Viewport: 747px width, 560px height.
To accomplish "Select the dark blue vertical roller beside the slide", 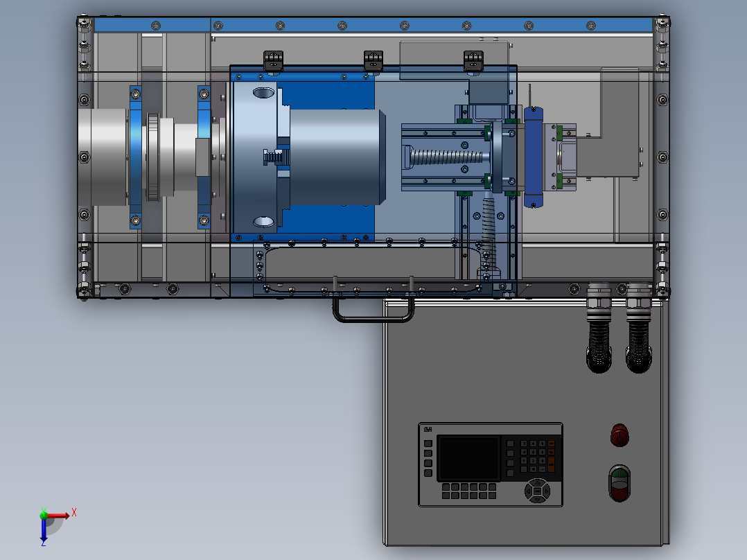I will (x=533, y=157).
